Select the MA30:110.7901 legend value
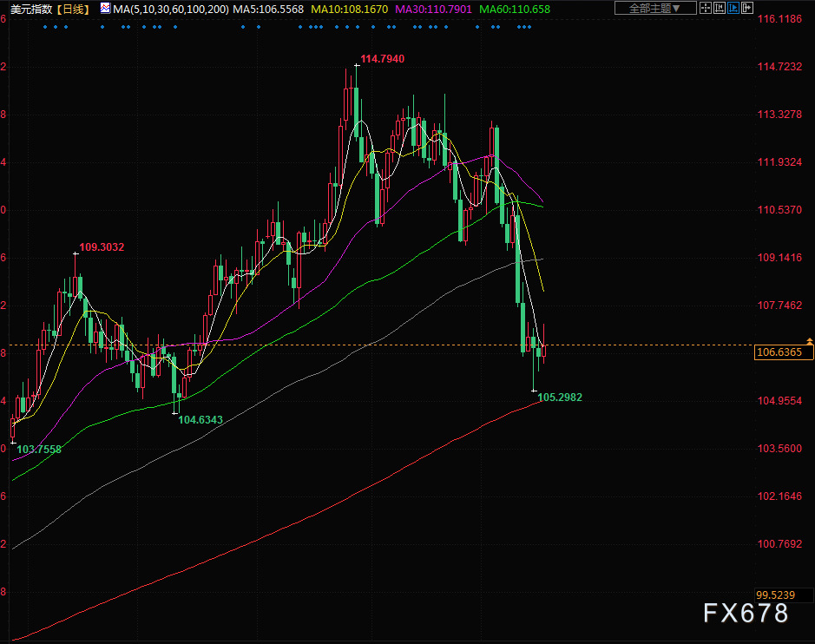Screen dimensions: 815x644 click(433, 9)
